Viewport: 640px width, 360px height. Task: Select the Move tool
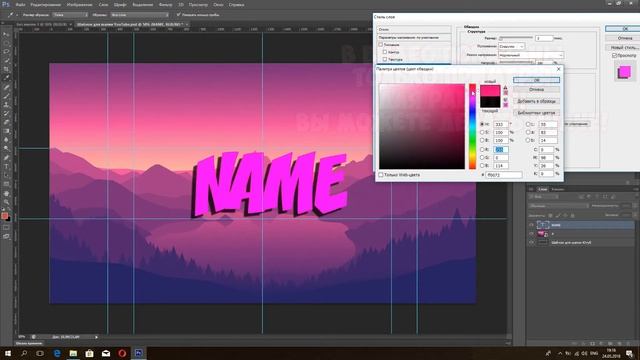point(6,34)
